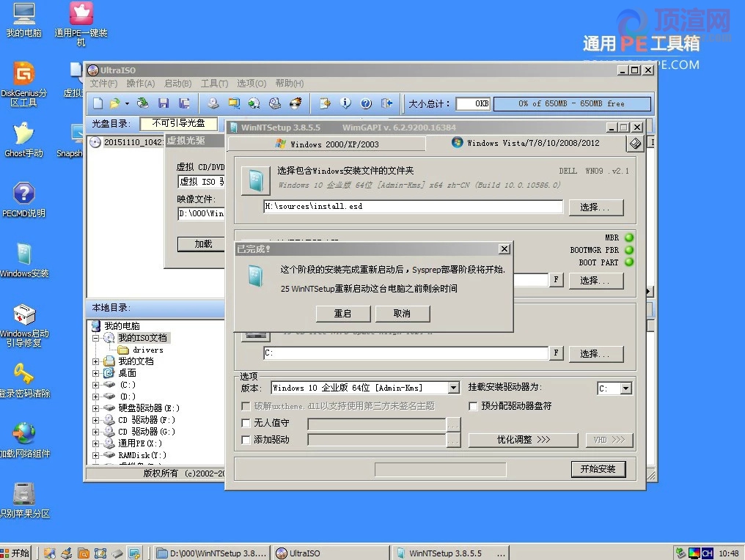The width and height of the screenshot is (745, 560).
Task: Toggle the 预分配驱动器盘符 checkbox
Action: click(x=473, y=406)
